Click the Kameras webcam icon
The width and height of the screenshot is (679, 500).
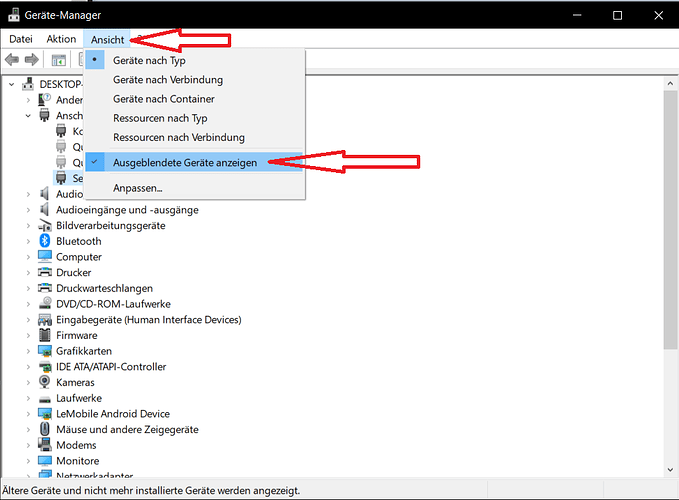point(45,382)
